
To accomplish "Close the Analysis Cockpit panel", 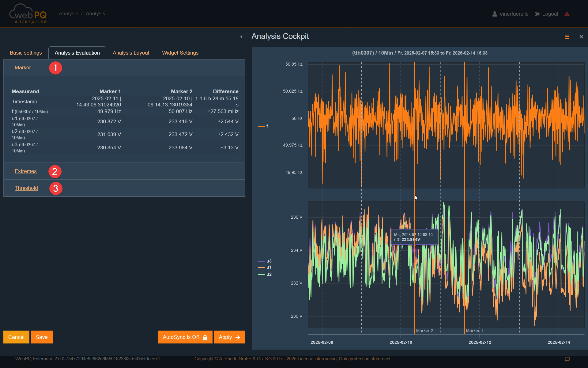I will coord(581,37).
